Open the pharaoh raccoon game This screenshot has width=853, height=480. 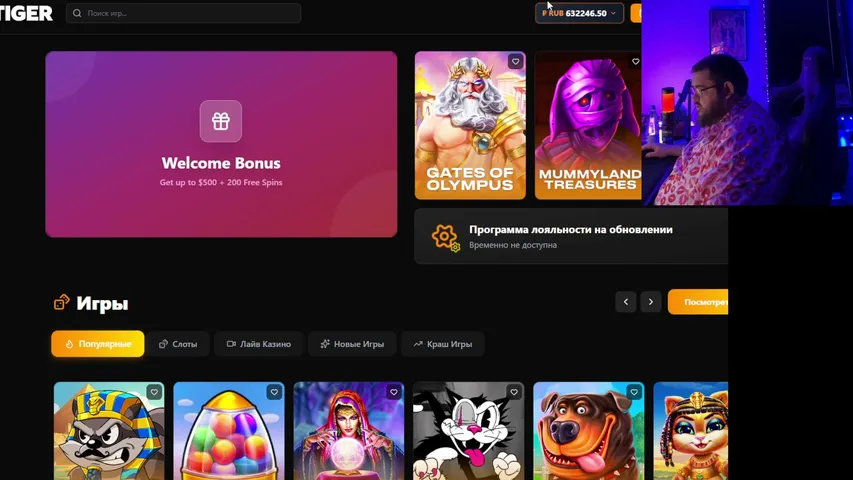coord(109,431)
